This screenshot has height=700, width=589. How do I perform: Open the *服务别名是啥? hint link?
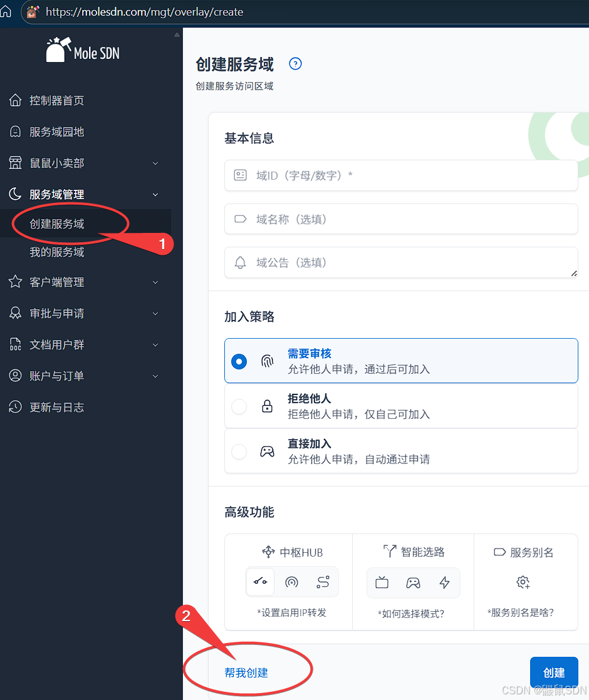point(521,612)
